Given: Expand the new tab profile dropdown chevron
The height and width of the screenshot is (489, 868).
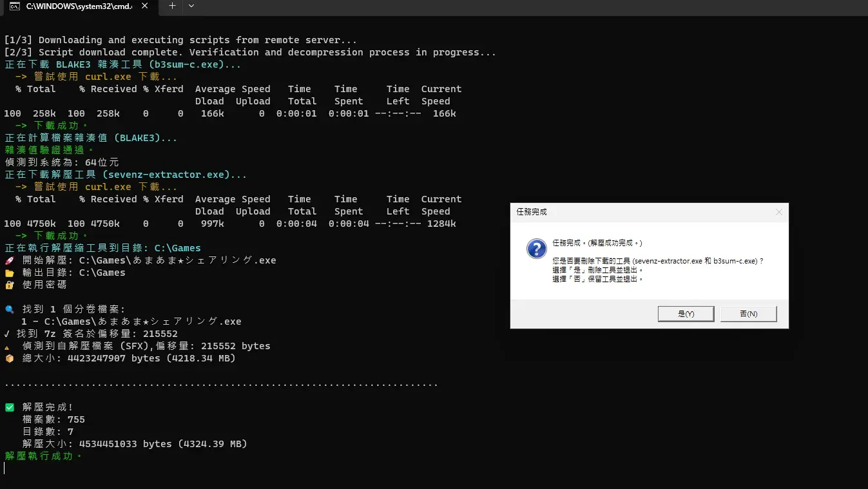Looking at the screenshot, I should pos(191,6).
